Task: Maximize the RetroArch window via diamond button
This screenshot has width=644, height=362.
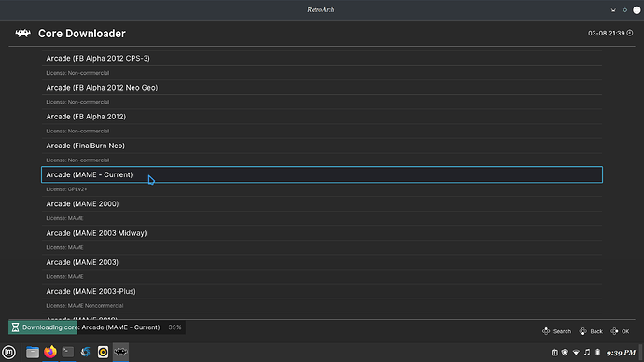Action: coord(625,10)
